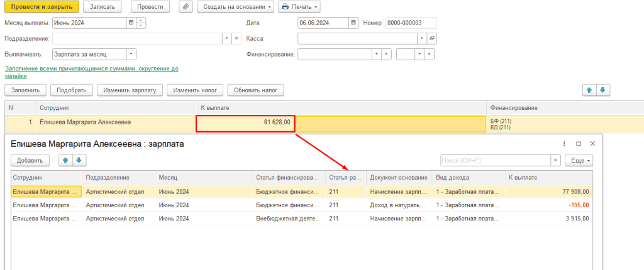Open the Создать на основании menu
The image size is (644, 270).
(235, 7)
